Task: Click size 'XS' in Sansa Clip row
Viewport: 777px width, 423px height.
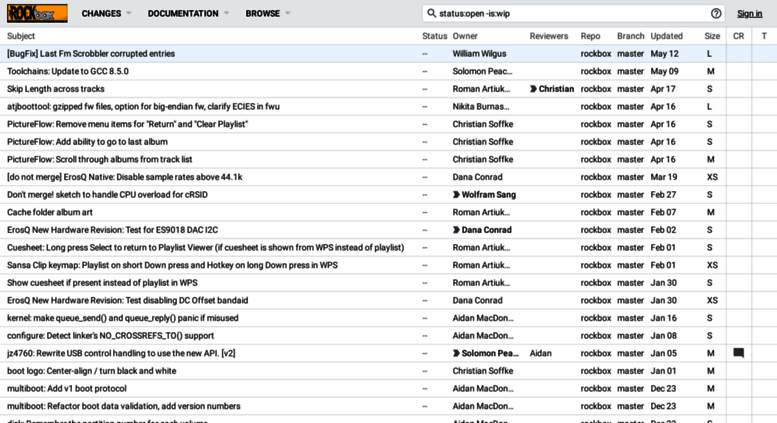Action: coord(712,265)
